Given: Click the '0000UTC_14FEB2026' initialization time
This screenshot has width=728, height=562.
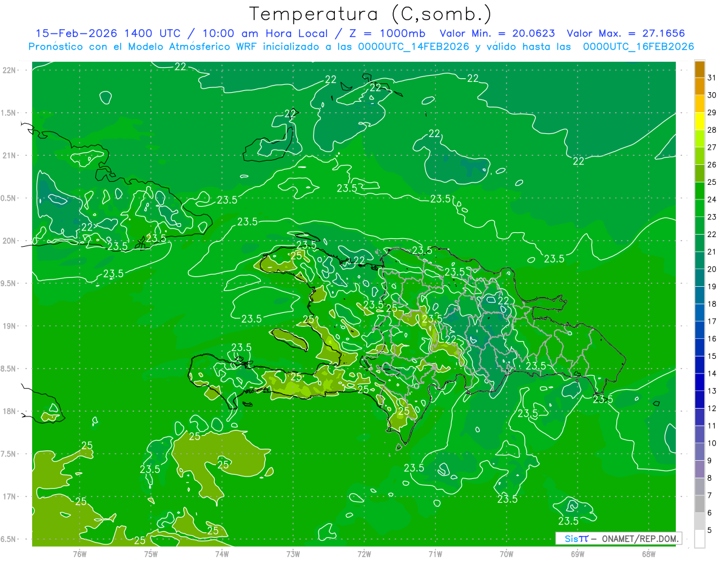Looking at the screenshot, I should click(414, 47).
